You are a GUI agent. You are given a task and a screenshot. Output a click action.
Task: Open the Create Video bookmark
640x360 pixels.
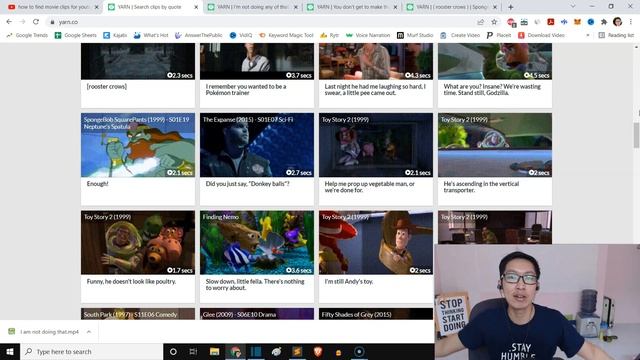[460, 36]
